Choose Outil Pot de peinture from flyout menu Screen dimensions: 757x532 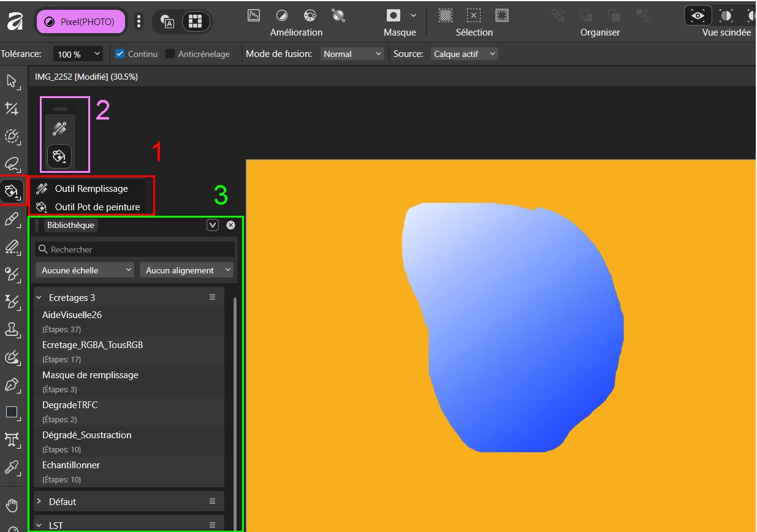pos(90,207)
